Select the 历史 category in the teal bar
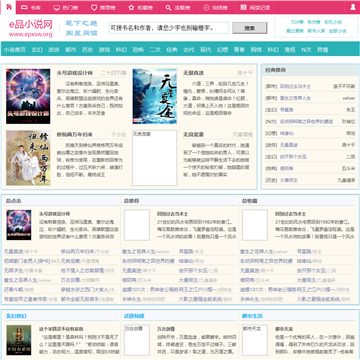Screen dimensions: 360x360 (x=87, y=50)
